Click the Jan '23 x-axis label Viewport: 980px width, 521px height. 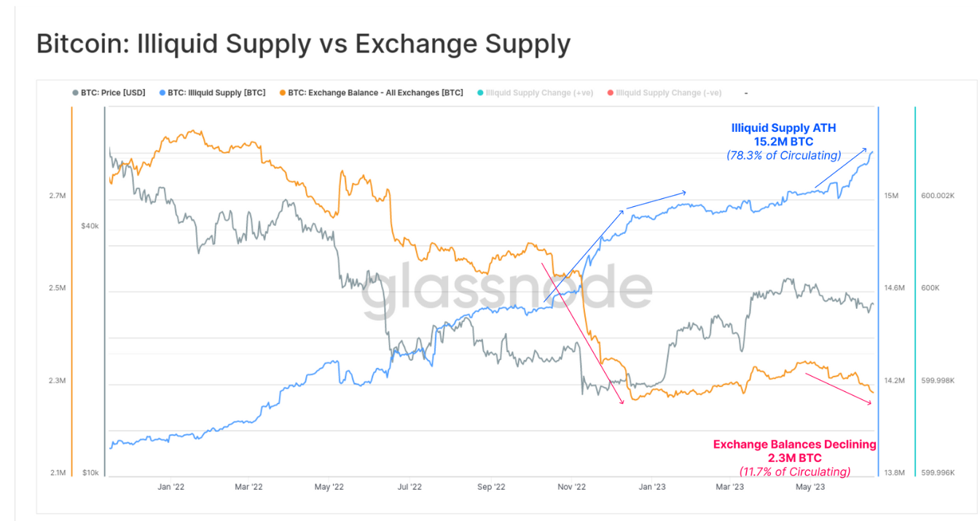click(x=652, y=487)
